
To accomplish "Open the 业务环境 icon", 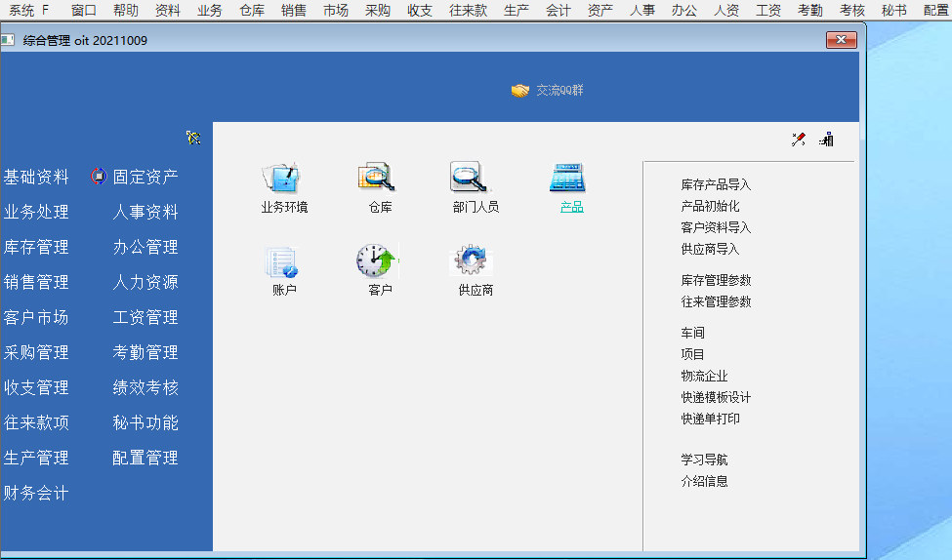I will click(x=282, y=178).
